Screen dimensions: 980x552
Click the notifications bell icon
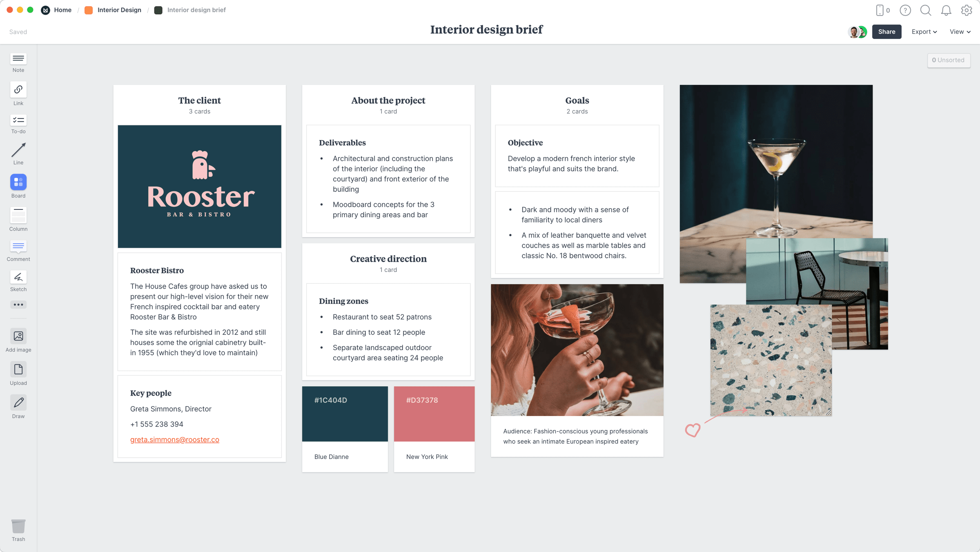coord(947,9)
